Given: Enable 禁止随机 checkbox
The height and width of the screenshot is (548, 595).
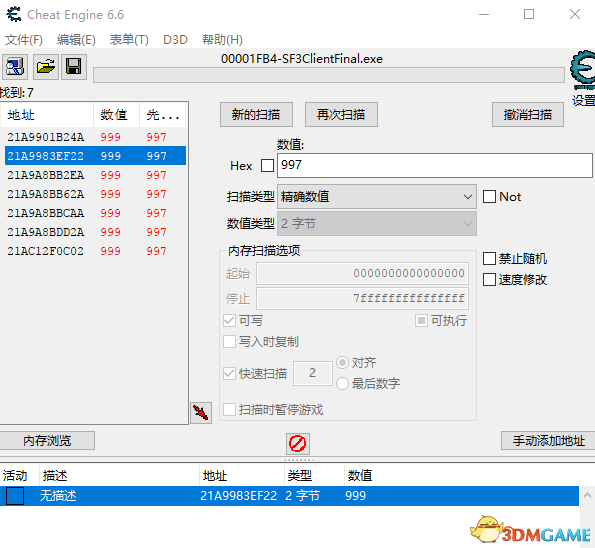Looking at the screenshot, I should tap(489, 259).
